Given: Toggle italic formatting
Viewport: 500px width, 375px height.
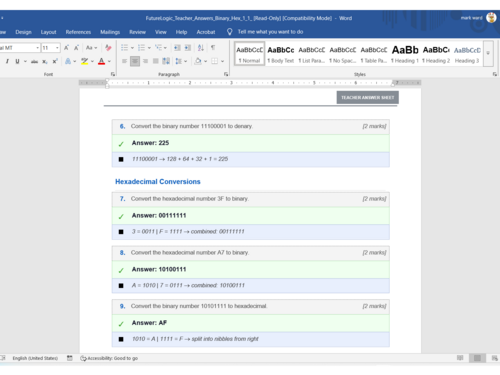Looking at the screenshot, I should [7, 61].
